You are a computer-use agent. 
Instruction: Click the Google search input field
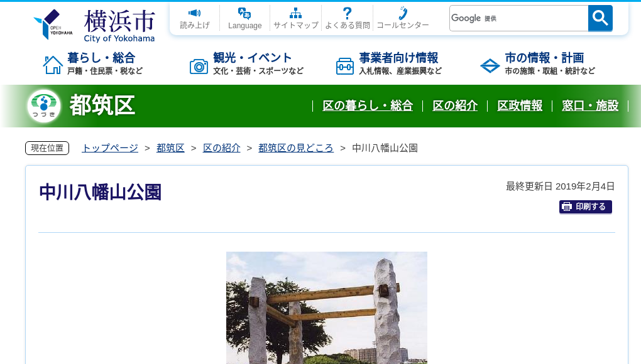(518, 18)
